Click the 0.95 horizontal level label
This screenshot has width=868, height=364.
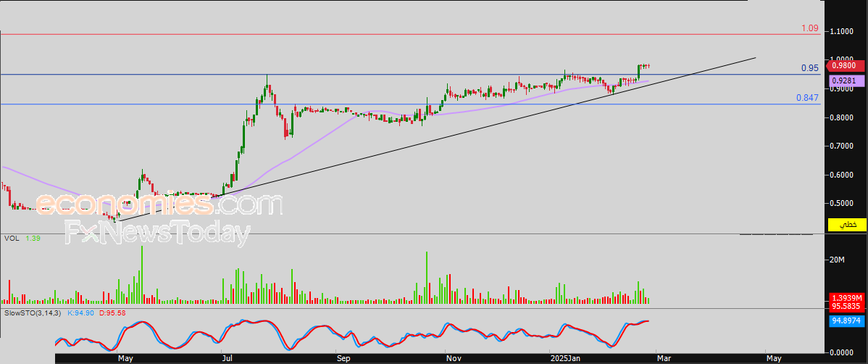810,68
